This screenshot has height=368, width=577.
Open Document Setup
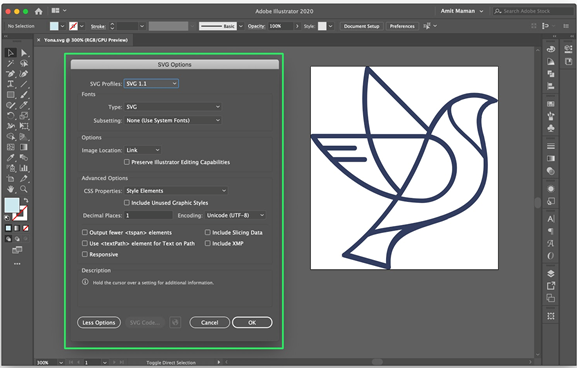361,26
